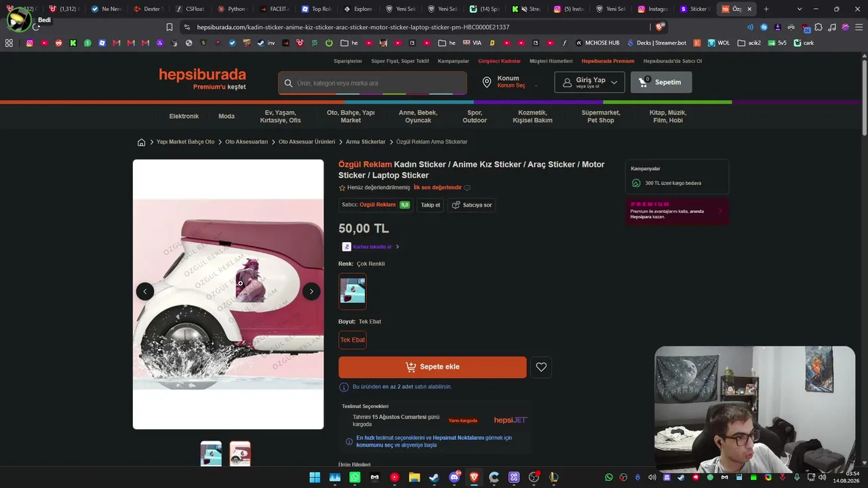Go to Oto Aksesuar Ürünleri breadcrumb
The image size is (868, 488).
pyautogui.click(x=307, y=142)
